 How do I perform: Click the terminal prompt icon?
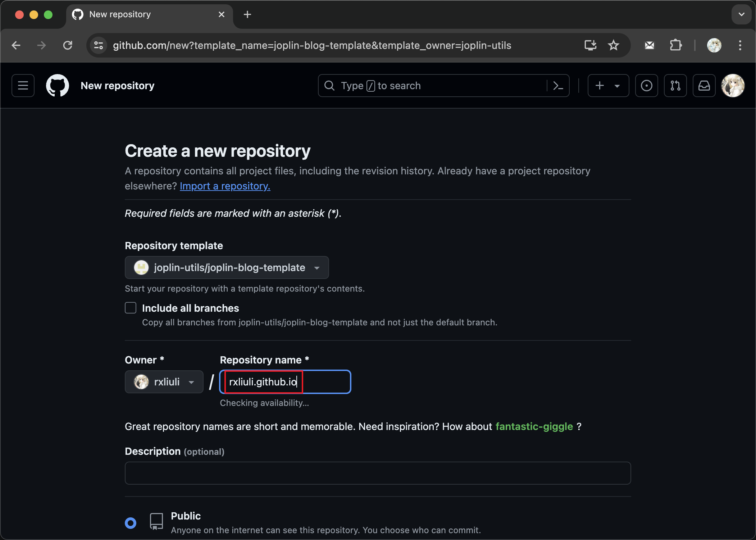pyautogui.click(x=559, y=85)
